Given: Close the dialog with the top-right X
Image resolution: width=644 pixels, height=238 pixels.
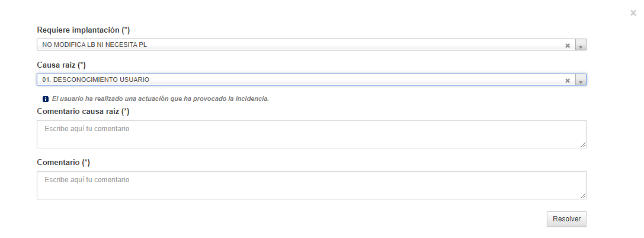Looking at the screenshot, I should [x=633, y=13].
